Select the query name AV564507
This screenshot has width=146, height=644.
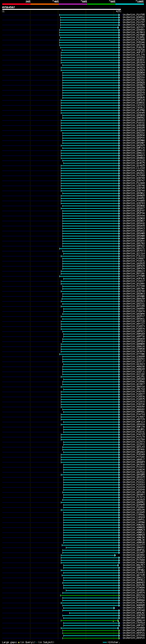click(x=8, y=7)
